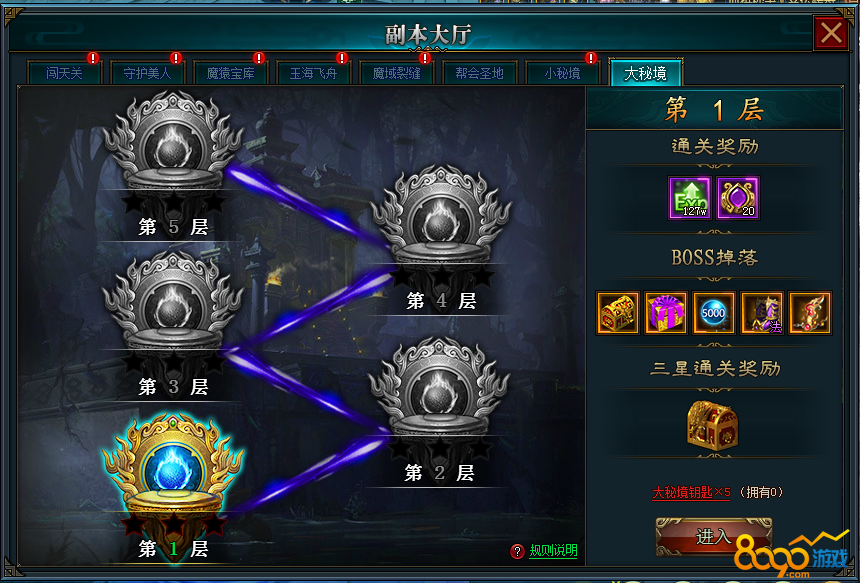This screenshot has height=583, width=860.
Task: Click the red weapon drop icon
Action: [x=810, y=313]
